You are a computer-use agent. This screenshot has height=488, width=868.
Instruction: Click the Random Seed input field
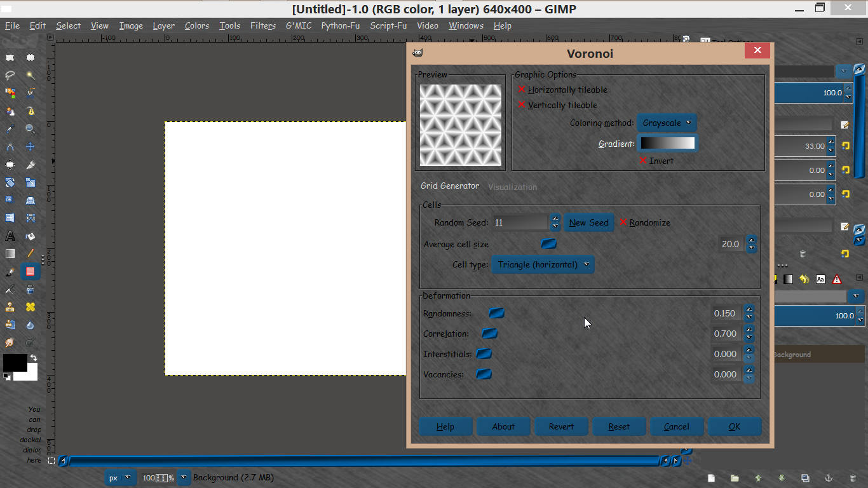pos(520,222)
